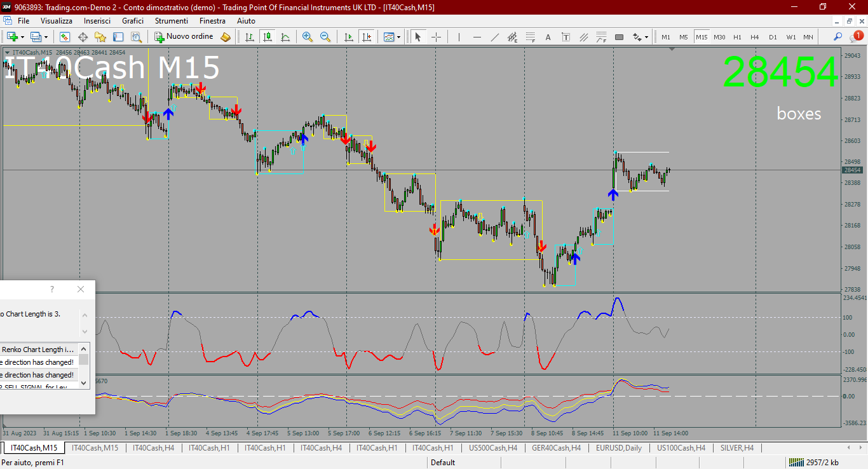Open the Visualizza menu
The width and height of the screenshot is (868, 469).
pos(57,21)
